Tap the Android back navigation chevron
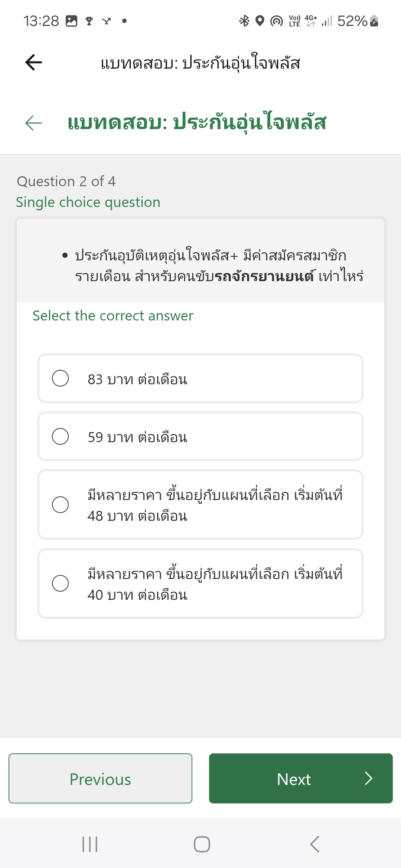The height and width of the screenshot is (868, 401). [x=314, y=844]
